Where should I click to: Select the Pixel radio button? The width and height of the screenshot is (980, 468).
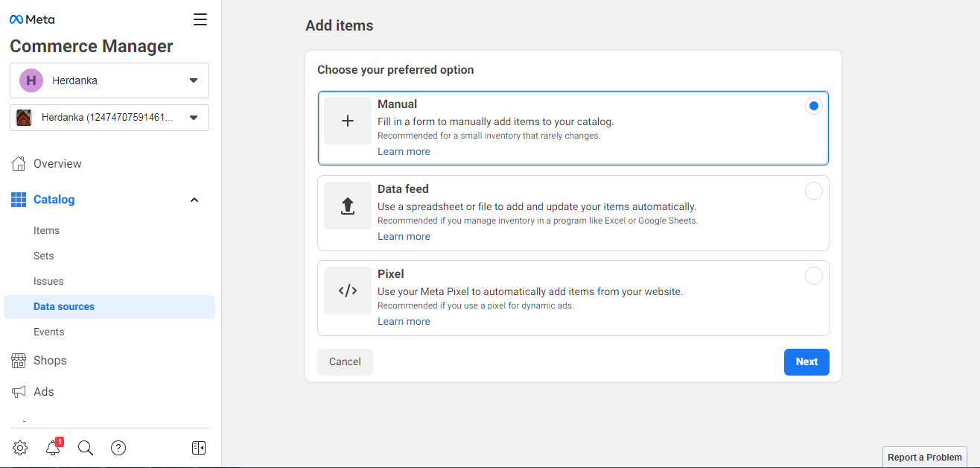pyautogui.click(x=813, y=276)
